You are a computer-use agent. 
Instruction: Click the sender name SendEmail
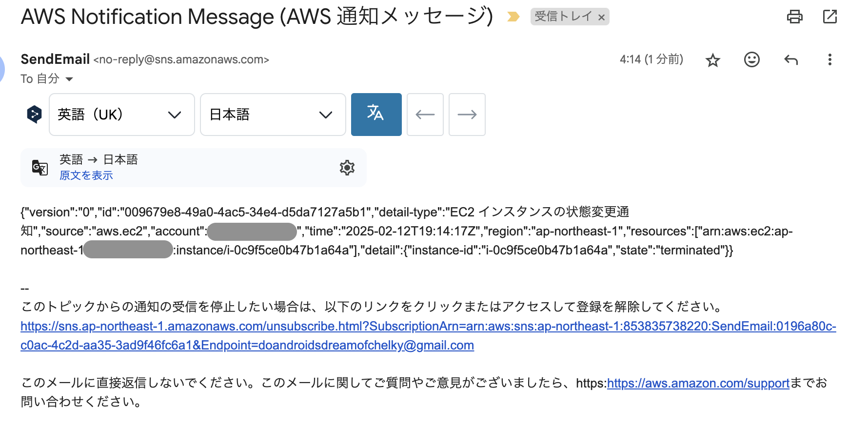55,59
